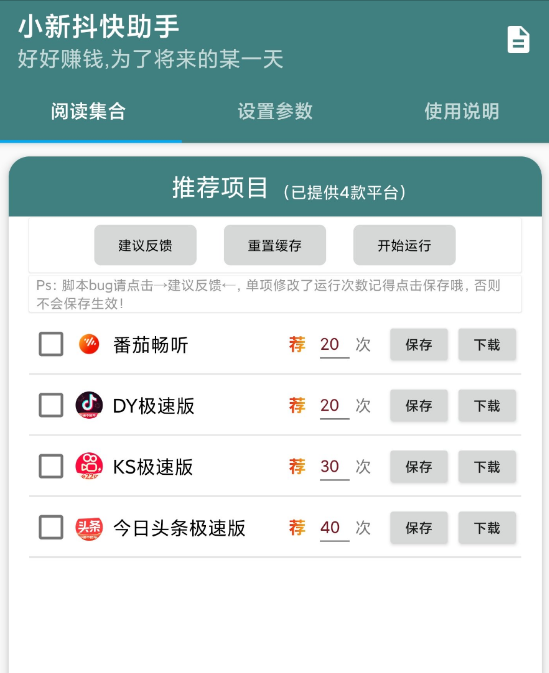
Task: Switch to the 设置参数 tab
Action: pos(275,112)
